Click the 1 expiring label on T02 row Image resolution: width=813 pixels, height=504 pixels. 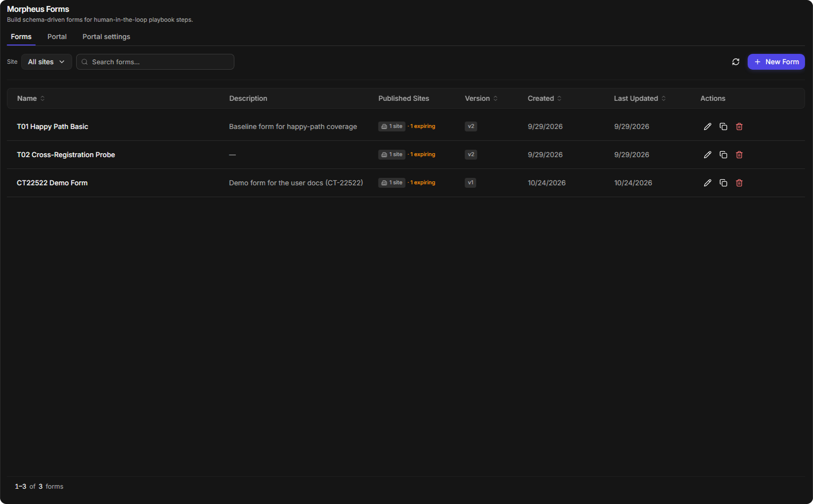[x=423, y=155]
